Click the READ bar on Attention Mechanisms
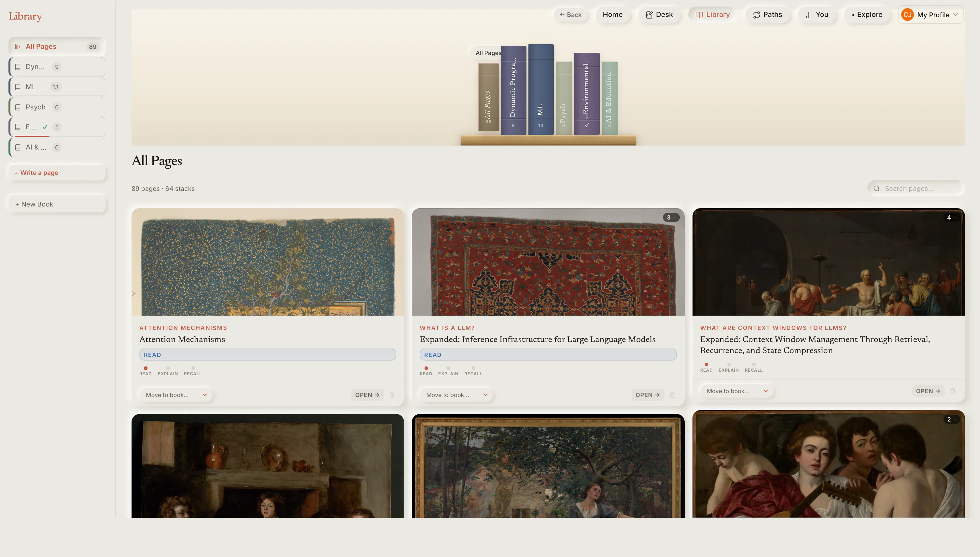This screenshot has height=557, width=980. coord(268,355)
